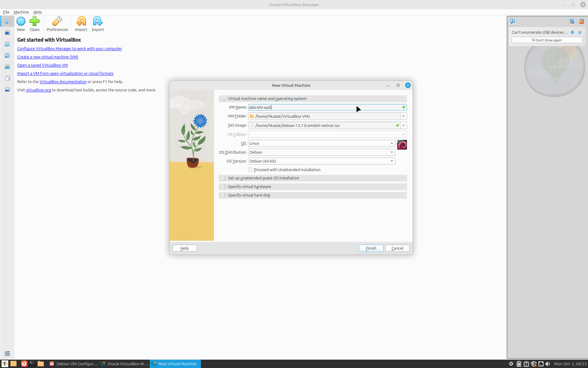Expand Specify virtual hard disk section
This screenshot has width=588, height=368.
313,195
